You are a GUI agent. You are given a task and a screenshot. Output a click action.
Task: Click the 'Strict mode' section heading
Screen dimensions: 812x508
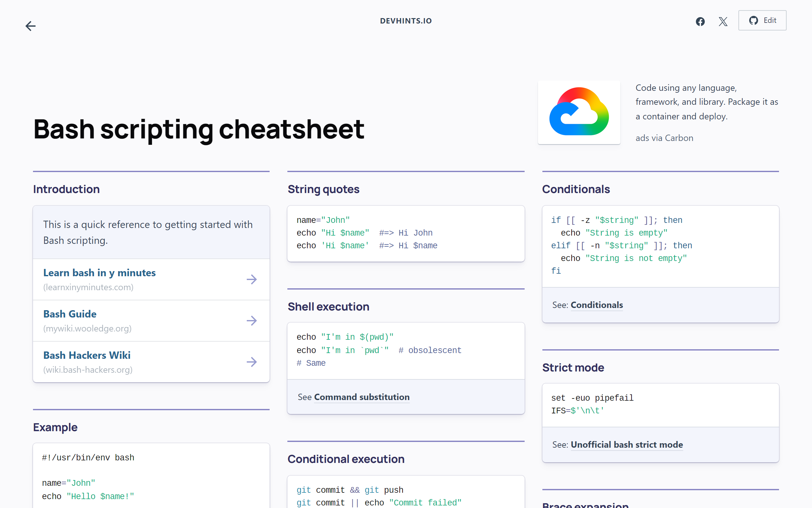coord(573,368)
